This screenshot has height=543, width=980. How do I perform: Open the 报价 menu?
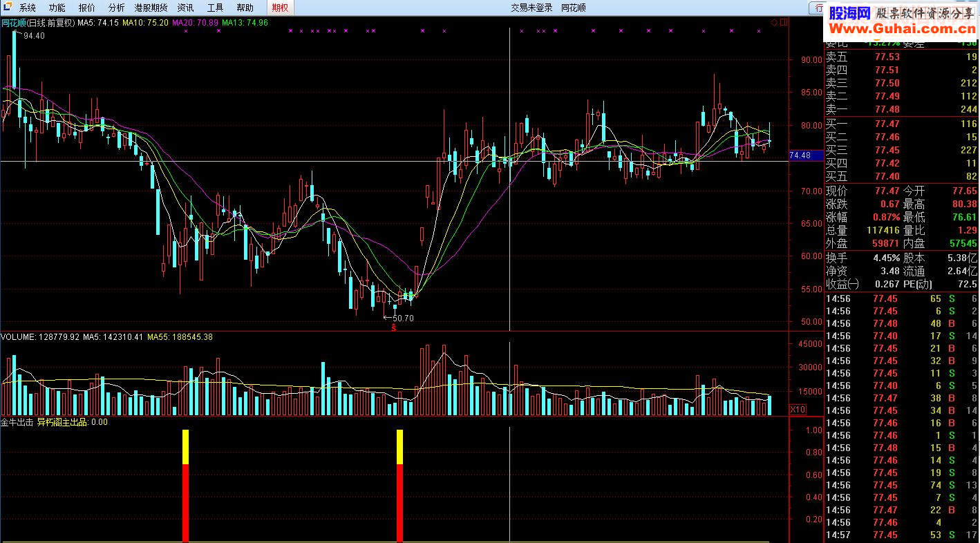(87, 8)
